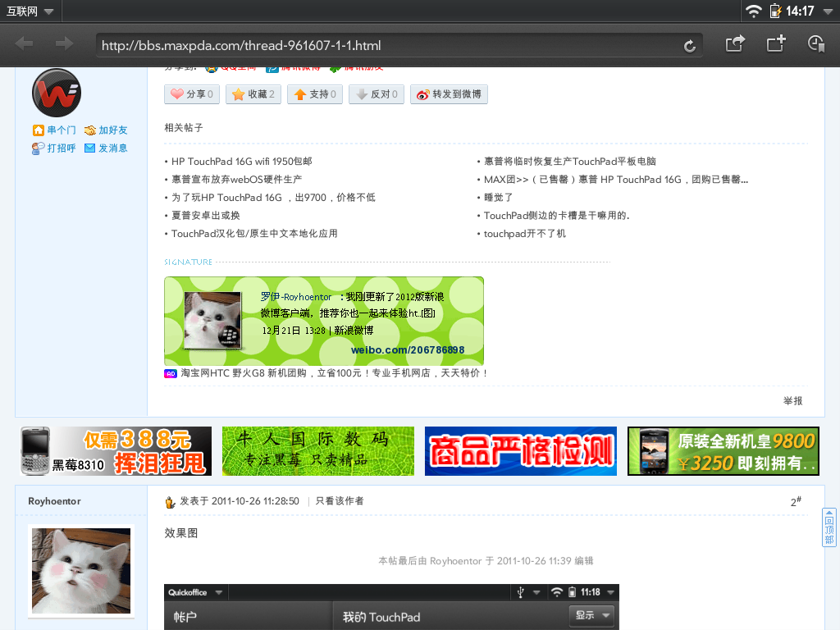
Task: Click the 14:17 clock in status bar
Action: pyautogui.click(x=800, y=11)
